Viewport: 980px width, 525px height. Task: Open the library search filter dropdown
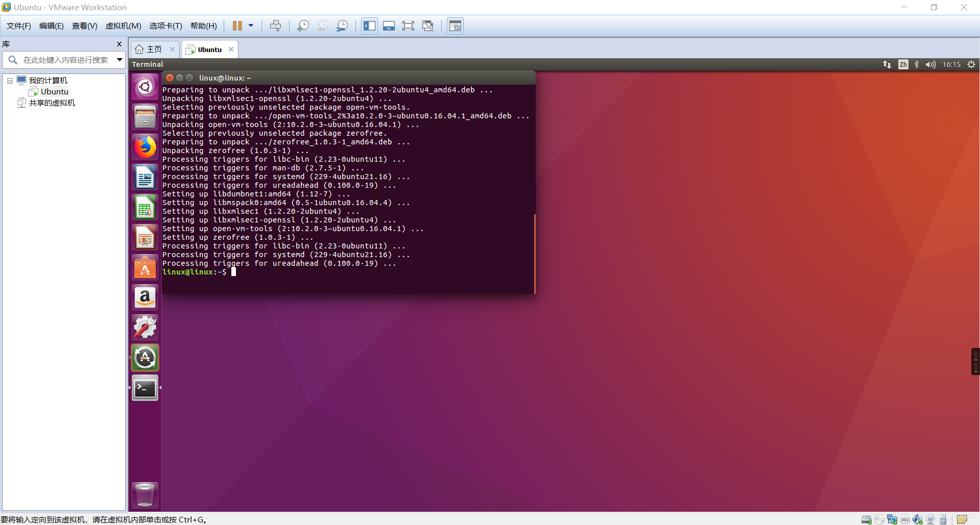[x=119, y=60]
